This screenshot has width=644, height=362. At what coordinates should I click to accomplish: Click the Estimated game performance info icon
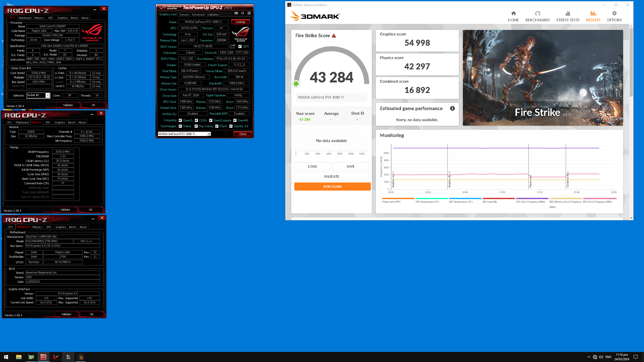coord(452,108)
